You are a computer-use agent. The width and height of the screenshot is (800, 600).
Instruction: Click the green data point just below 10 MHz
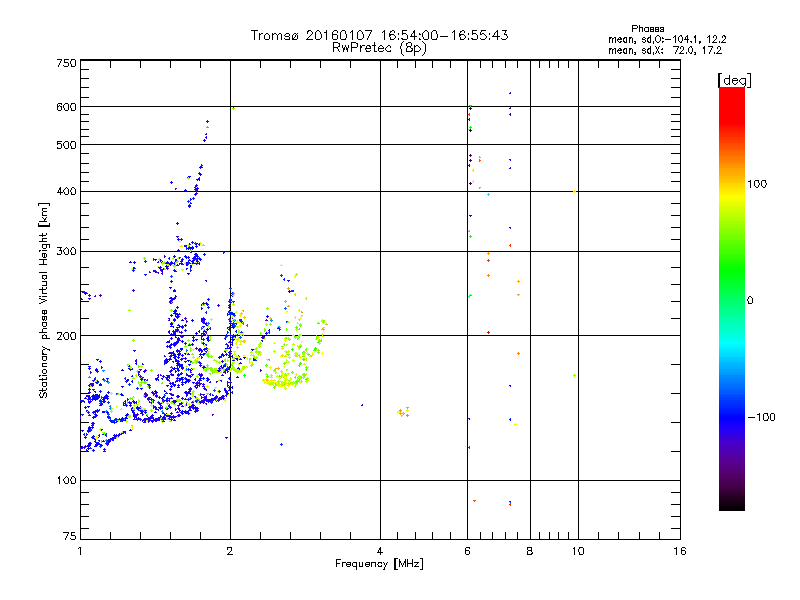coord(574,376)
